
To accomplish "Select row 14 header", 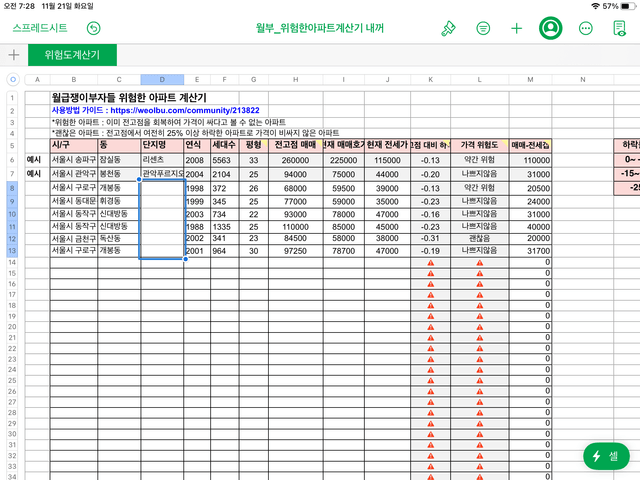I will (12, 262).
